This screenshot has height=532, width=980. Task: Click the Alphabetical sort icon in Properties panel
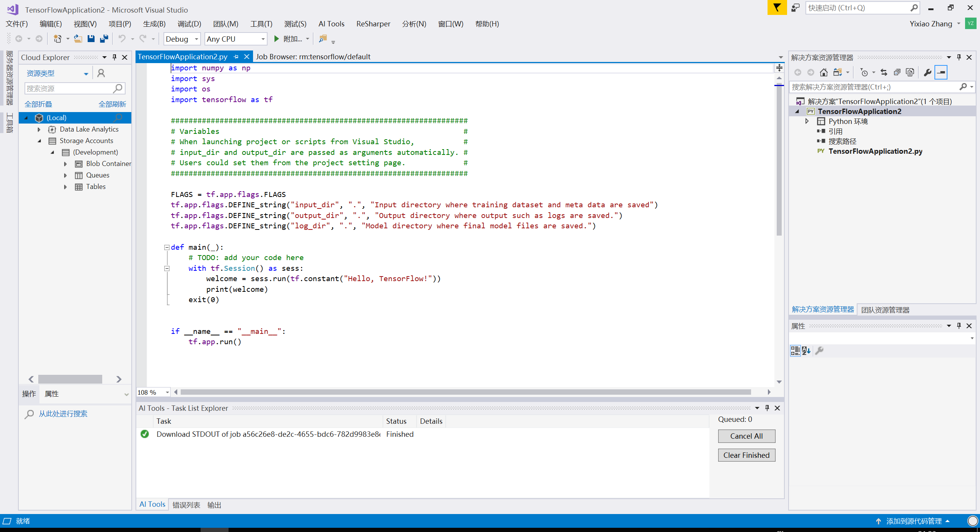[806, 350]
